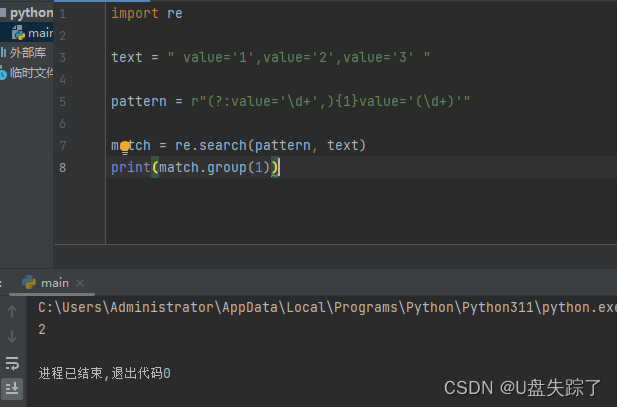Click the 'pattern' variable on line 5

[139, 102]
